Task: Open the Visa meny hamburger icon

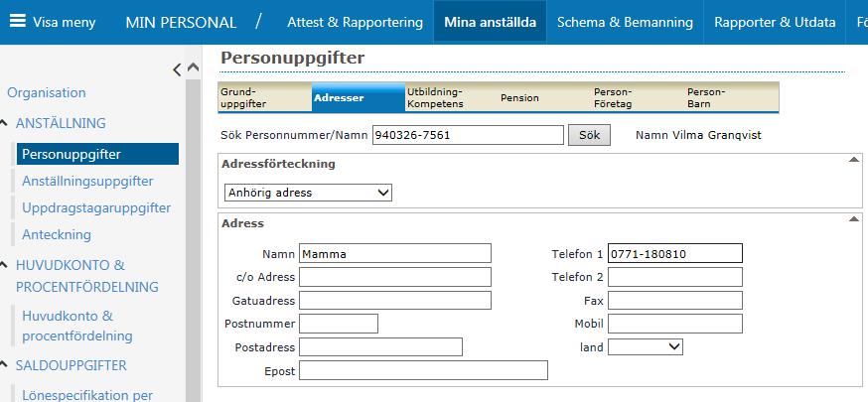Action: point(18,22)
